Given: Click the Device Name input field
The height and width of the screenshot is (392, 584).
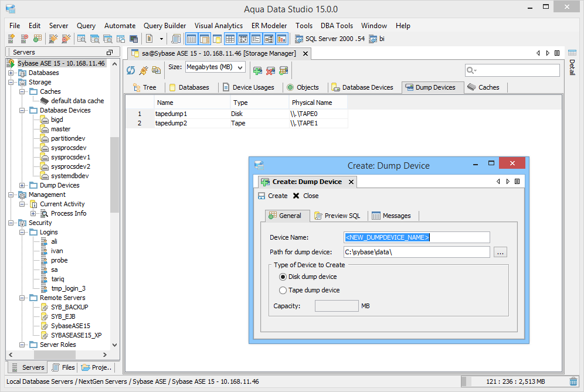Looking at the screenshot, I should pos(416,237).
